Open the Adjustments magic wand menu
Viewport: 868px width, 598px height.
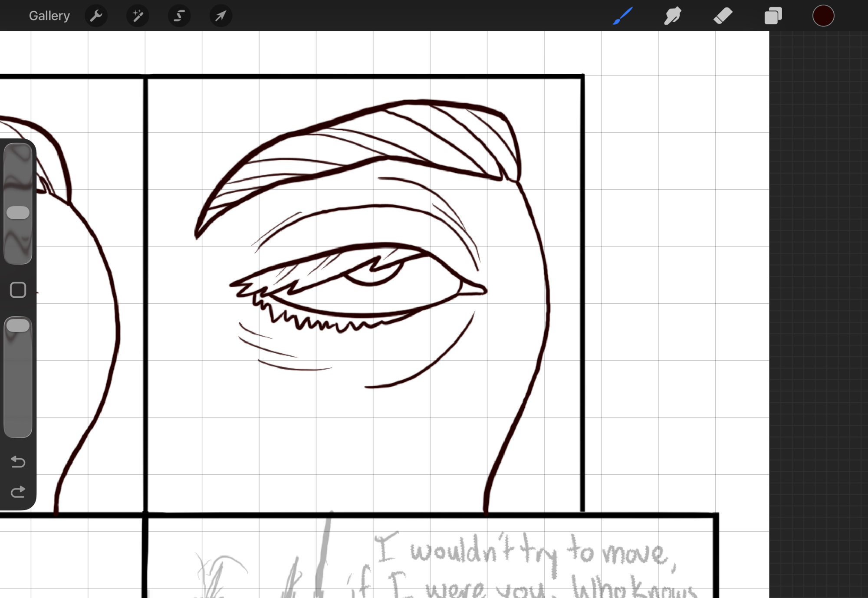(x=138, y=16)
